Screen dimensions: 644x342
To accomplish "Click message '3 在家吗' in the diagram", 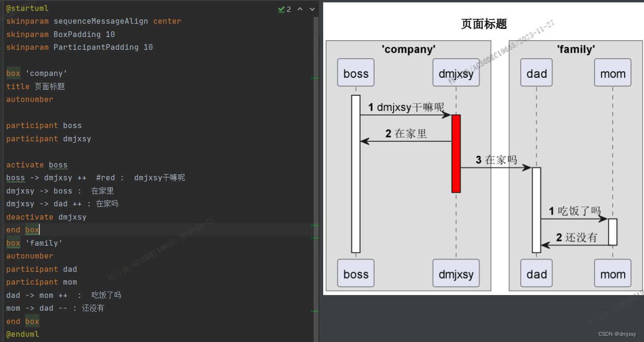I will pyautogui.click(x=496, y=160).
